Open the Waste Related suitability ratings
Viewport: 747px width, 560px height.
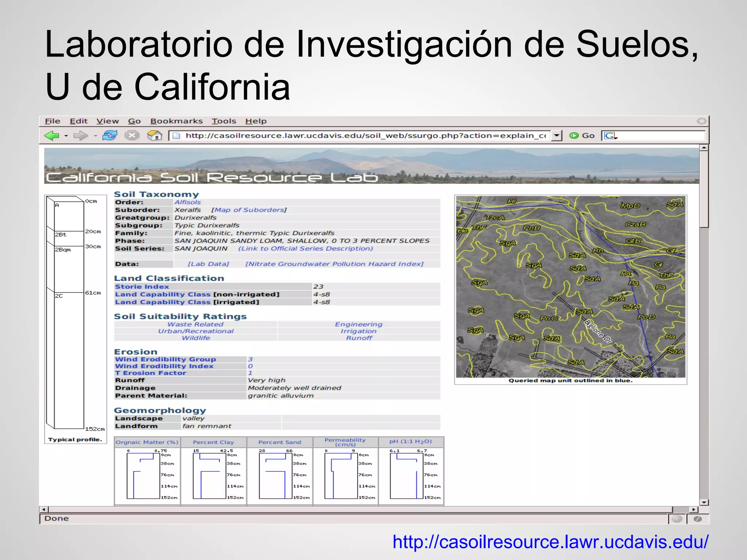[196, 324]
